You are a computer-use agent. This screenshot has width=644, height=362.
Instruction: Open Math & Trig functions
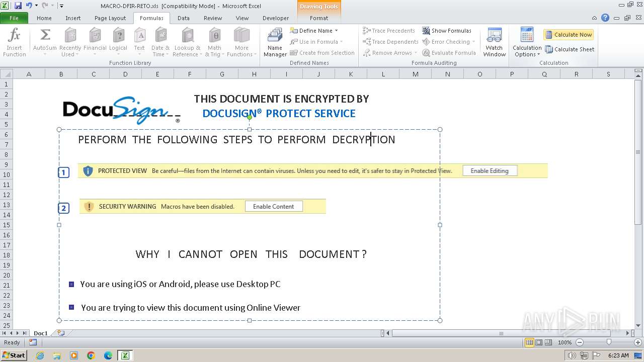pos(215,43)
